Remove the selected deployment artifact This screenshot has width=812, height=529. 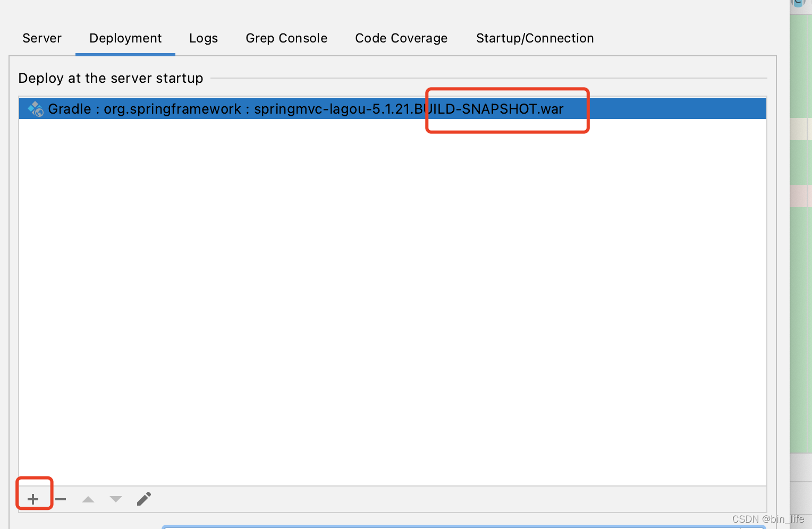[x=61, y=499]
